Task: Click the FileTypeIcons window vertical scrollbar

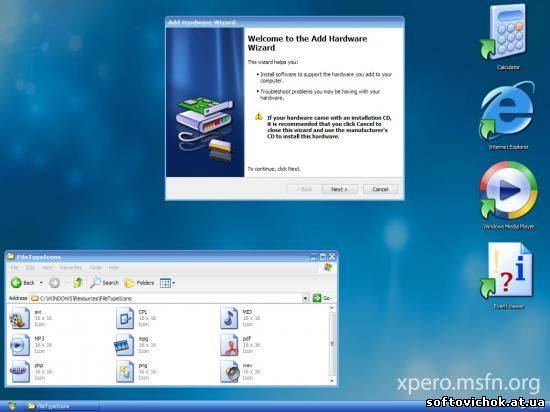Action: 332,344
